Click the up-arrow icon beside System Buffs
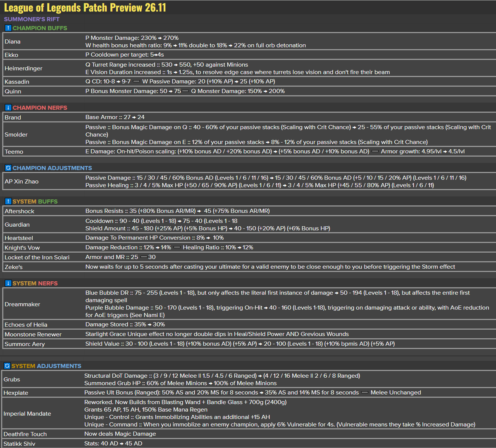 8,201
